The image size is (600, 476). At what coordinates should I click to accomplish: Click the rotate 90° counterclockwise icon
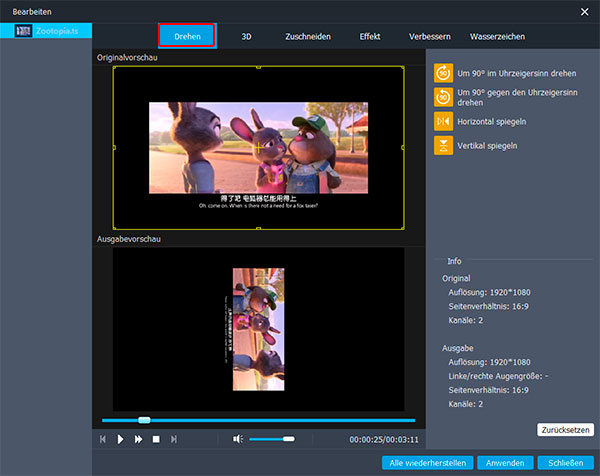(x=443, y=97)
